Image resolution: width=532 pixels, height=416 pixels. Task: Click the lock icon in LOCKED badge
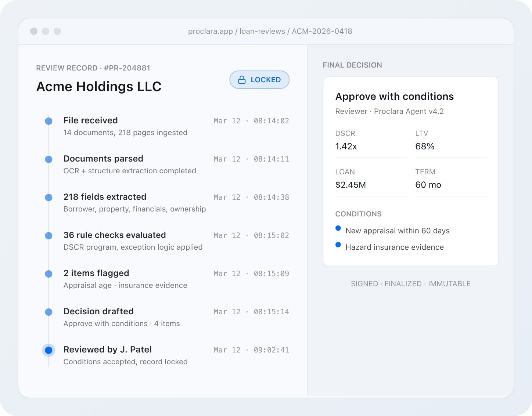pos(242,80)
